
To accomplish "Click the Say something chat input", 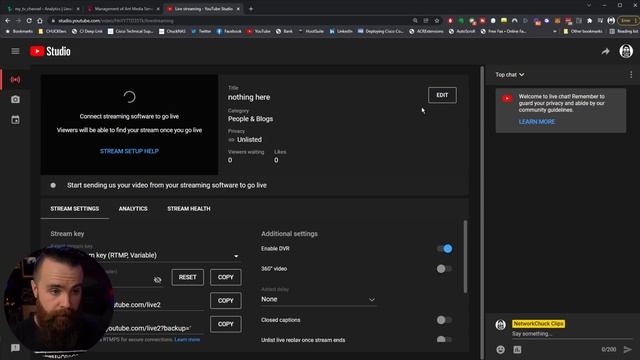I will coord(571,334).
